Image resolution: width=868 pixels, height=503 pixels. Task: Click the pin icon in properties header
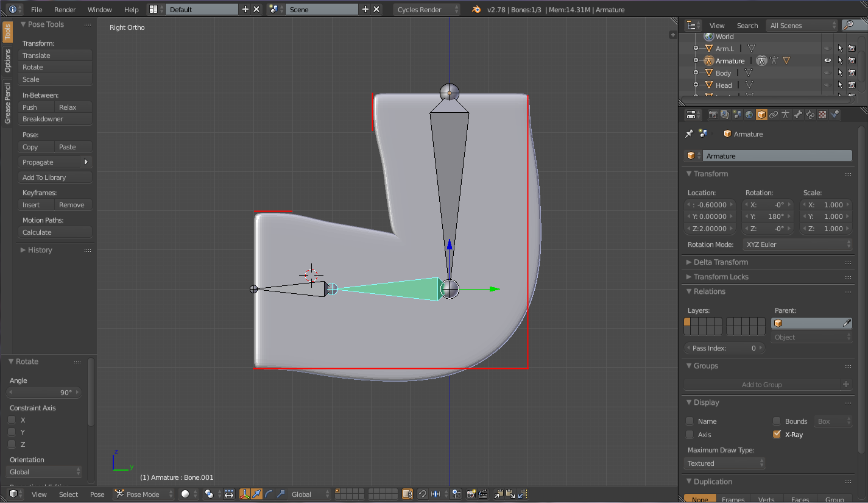click(690, 134)
